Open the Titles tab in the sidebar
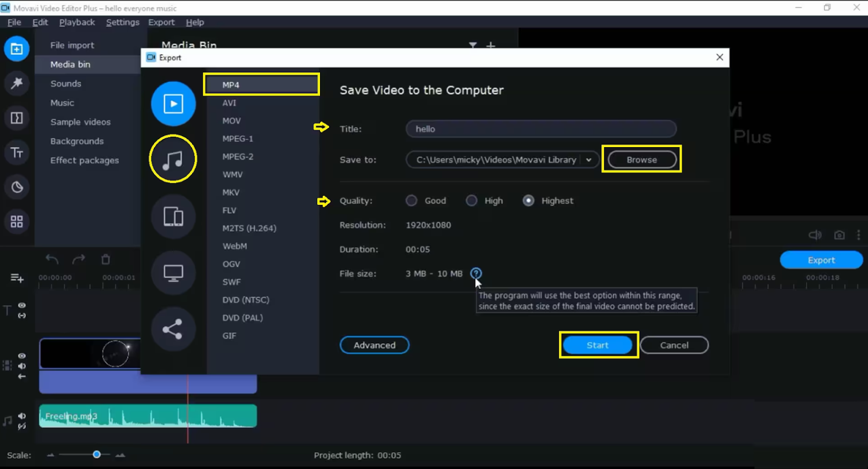Viewport: 868px width, 469px height. point(17,153)
